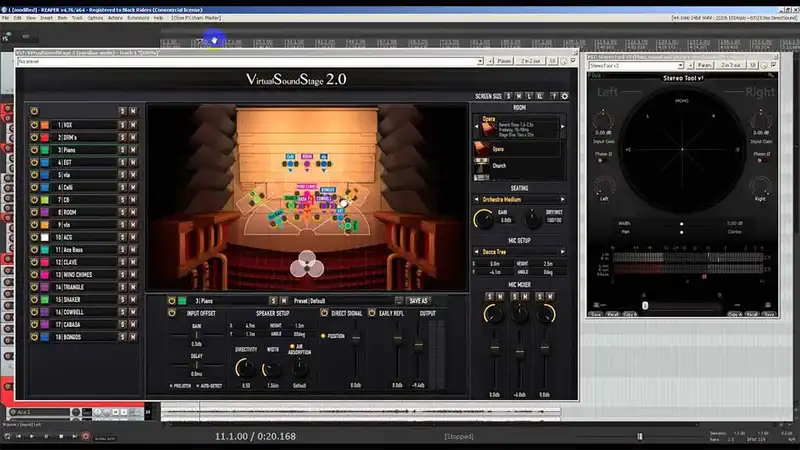The image size is (800, 450).
Task: Solo the first Mic Mixer channel
Action: click(489, 296)
